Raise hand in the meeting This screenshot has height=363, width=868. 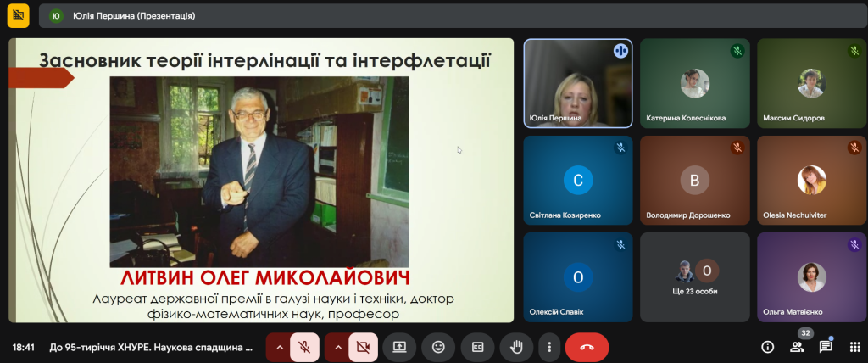coord(516,348)
